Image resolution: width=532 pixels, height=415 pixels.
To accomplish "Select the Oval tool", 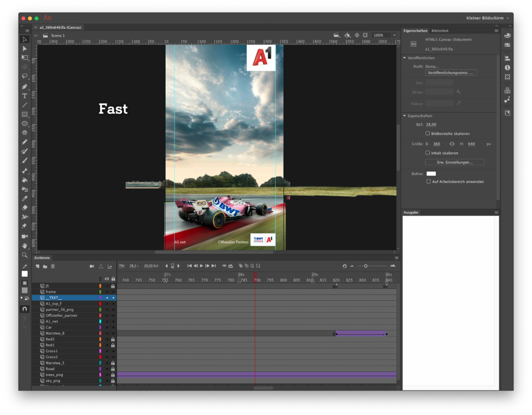I will 25,124.
